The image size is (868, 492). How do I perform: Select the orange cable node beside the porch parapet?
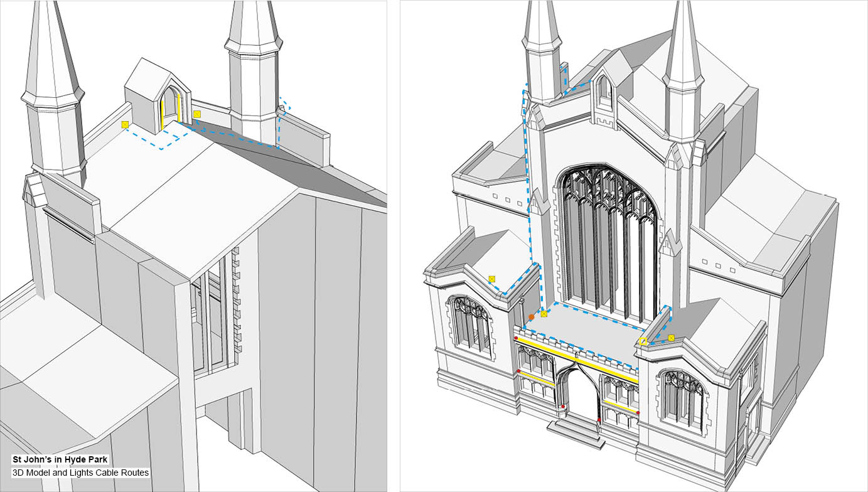pos(532,316)
